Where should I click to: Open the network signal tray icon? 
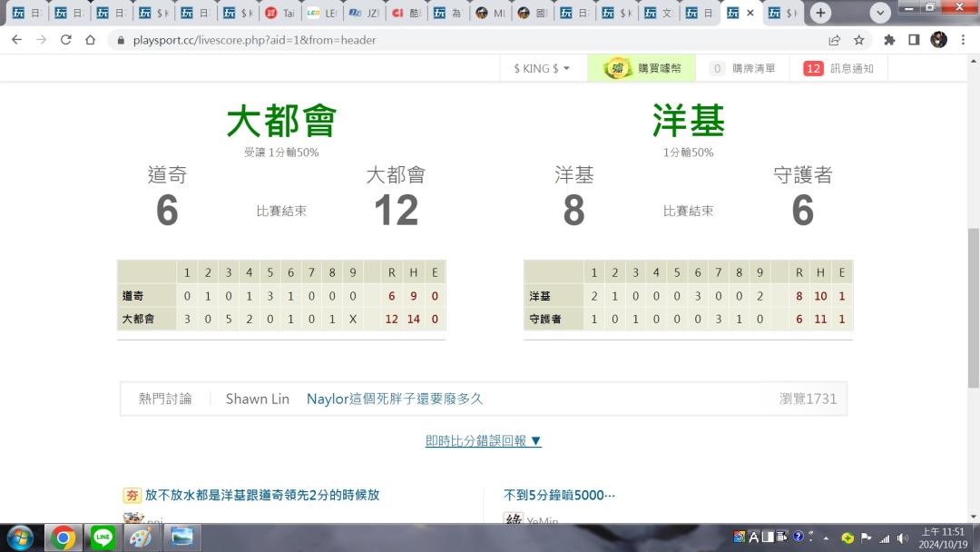tap(885, 537)
